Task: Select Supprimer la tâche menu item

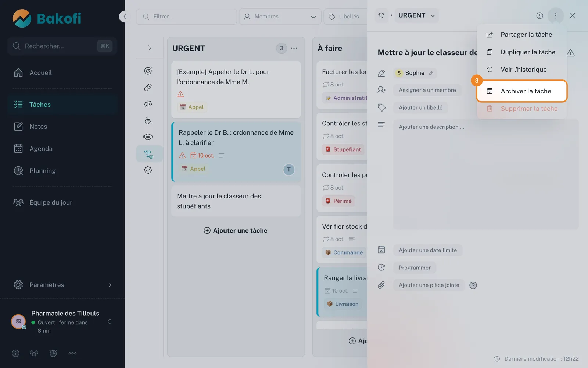Action: click(x=522, y=109)
